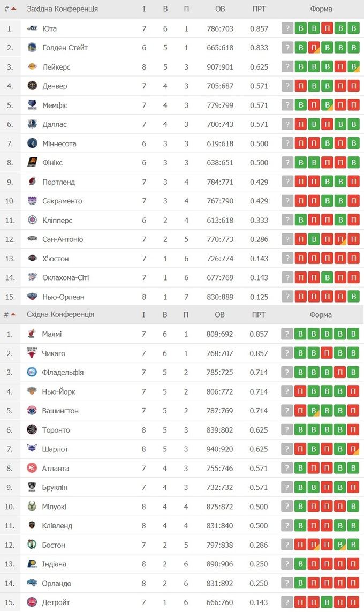364x612 pixels.
Task: Click the Форма header in eastern table
Action: point(321,314)
